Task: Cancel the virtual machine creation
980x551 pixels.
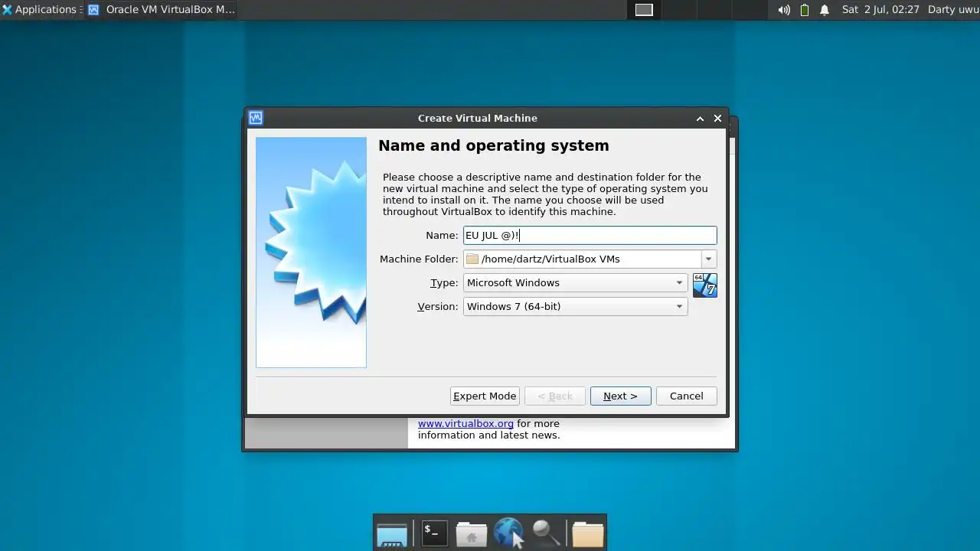Action: pyautogui.click(x=686, y=396)
